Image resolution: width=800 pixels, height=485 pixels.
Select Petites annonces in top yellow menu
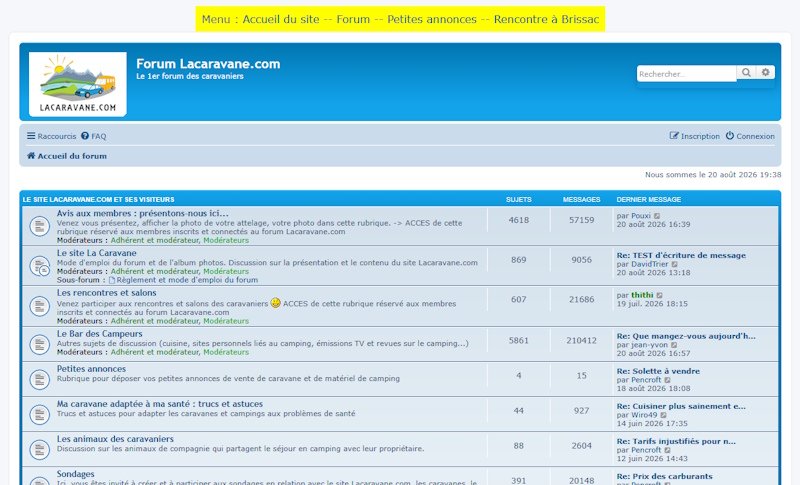(x=432, y=19)
